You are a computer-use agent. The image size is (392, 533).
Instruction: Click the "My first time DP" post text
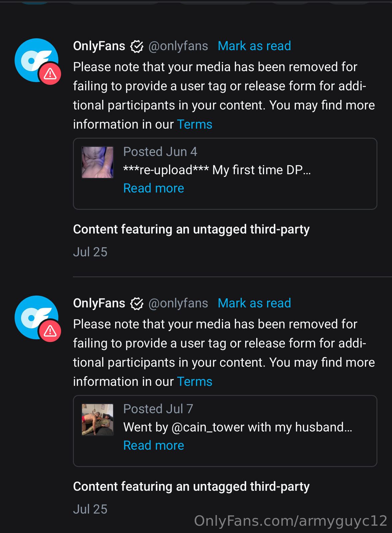click(x=217, y=170)
